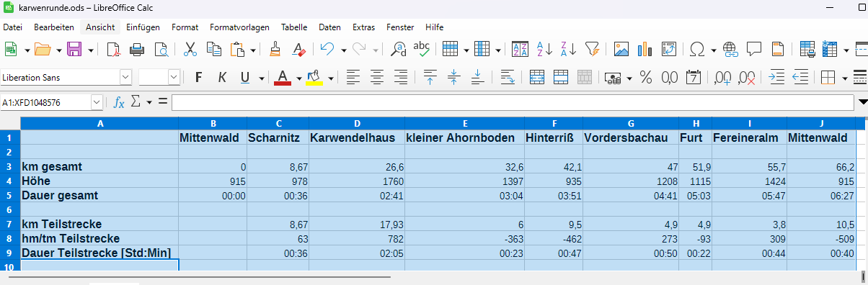
Task: Run the spelling check
Action: [x=421, y=50]
